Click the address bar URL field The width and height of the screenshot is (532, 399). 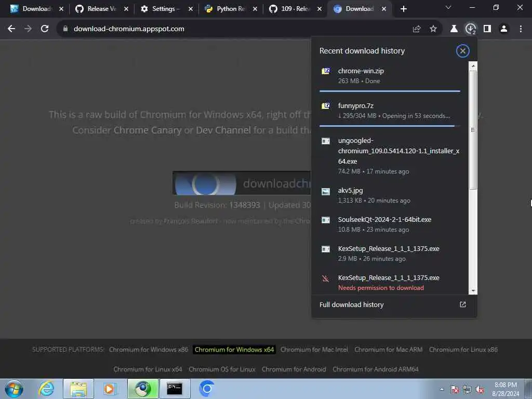pyautogui.click(x=237, y=29)
